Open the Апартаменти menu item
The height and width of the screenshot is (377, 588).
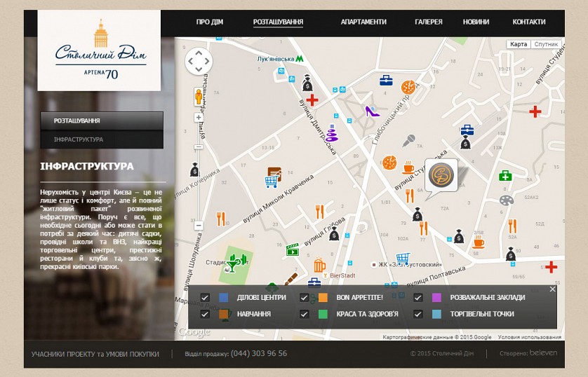(x=363, y=22)
